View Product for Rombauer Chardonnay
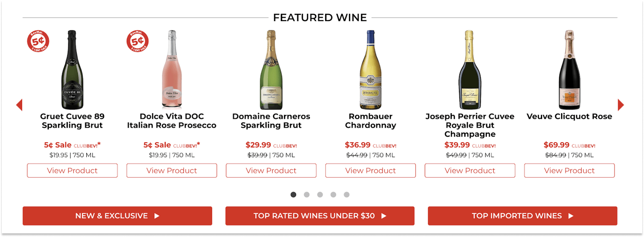This screenshot has width=644, height=237. 371,170
